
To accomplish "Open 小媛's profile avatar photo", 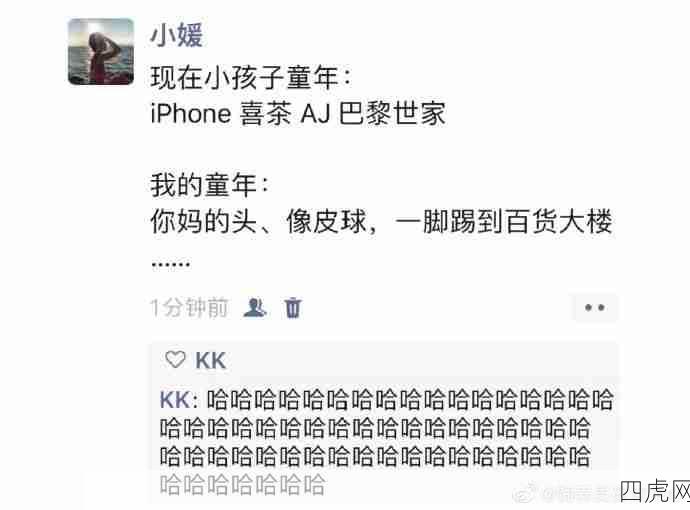I will 101,51.
